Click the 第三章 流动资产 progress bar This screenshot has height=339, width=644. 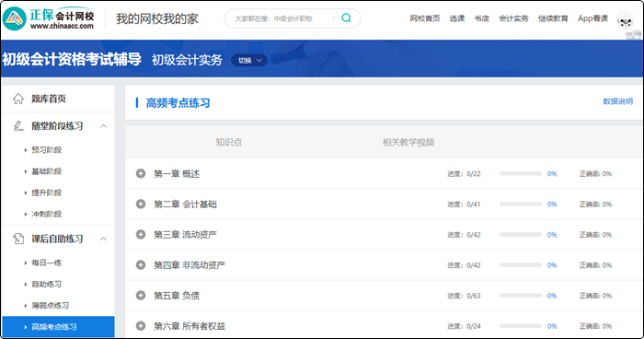click(x=521, y=235)
